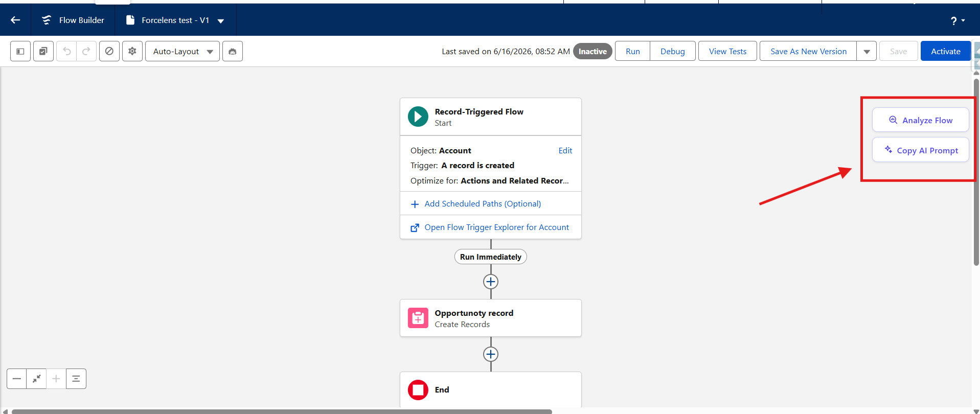Click the plus icon beside Add Scheduled Paths
The image size is (980, 414).
coord(415,204)
